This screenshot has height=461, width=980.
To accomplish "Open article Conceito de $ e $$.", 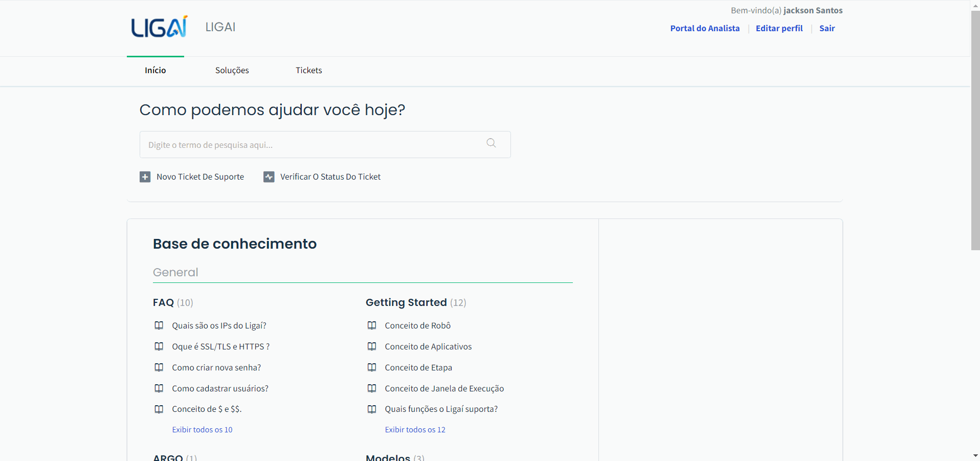I will pyautogui.click(x=207, y=409).
